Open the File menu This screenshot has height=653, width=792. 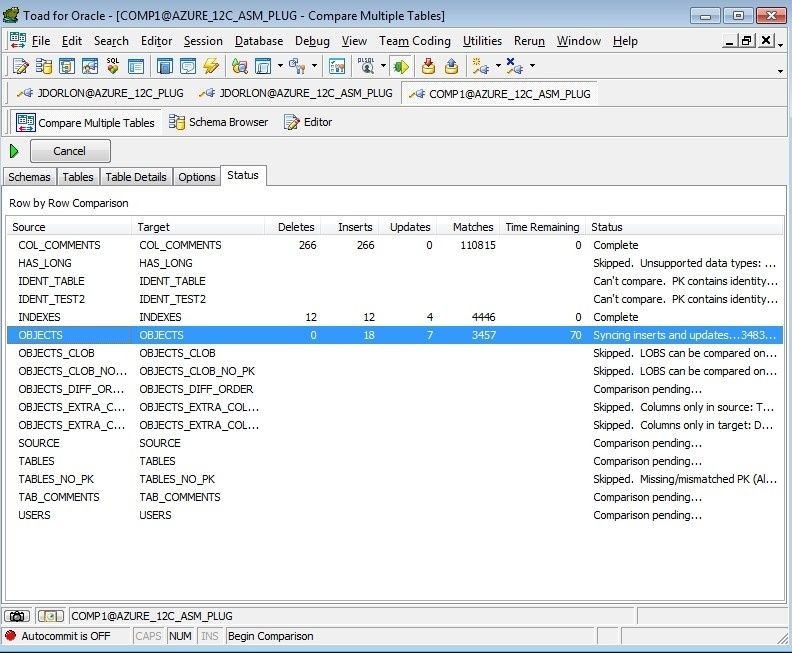point(41,41)
